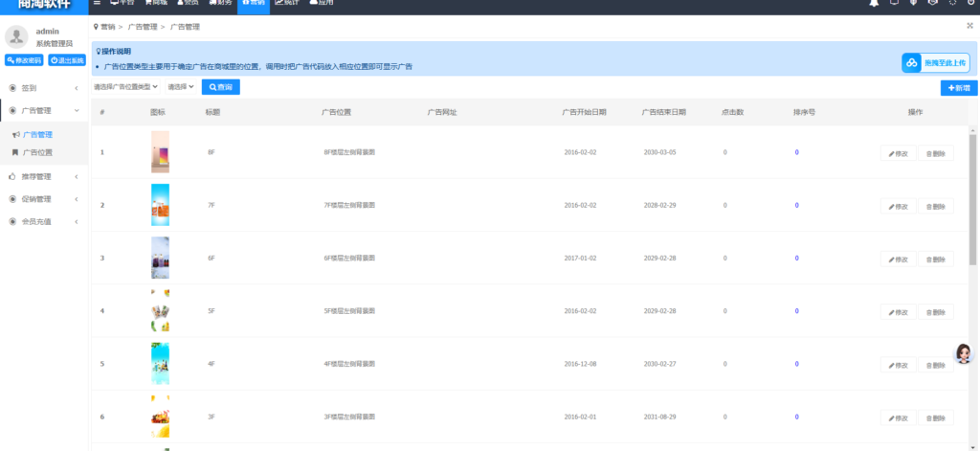Click 修改 for the 8F row
Screen dimensions: 980x451
click(x=898, y=153)
